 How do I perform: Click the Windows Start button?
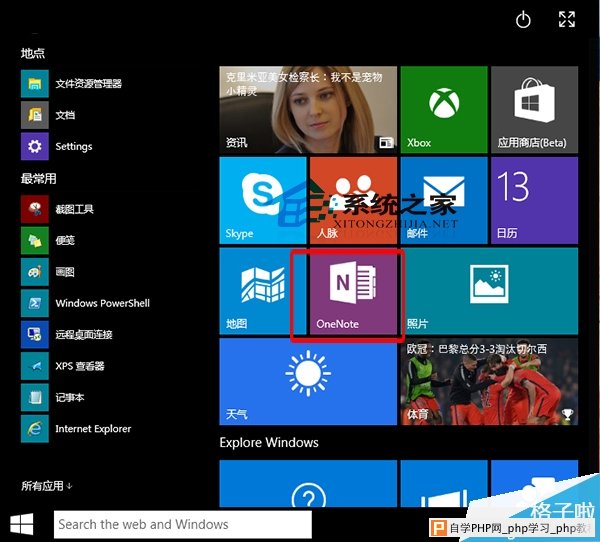22,524
